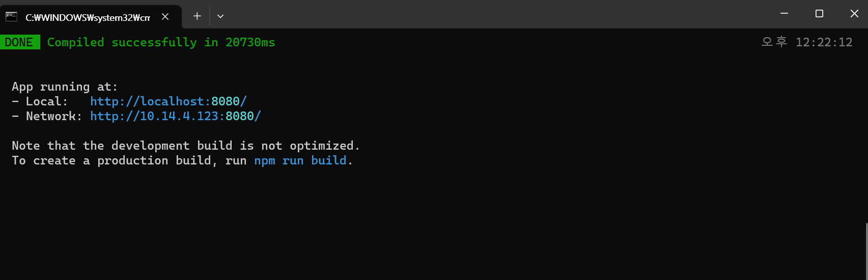
Task: Click the Network label text
Action: coord(54,116)
